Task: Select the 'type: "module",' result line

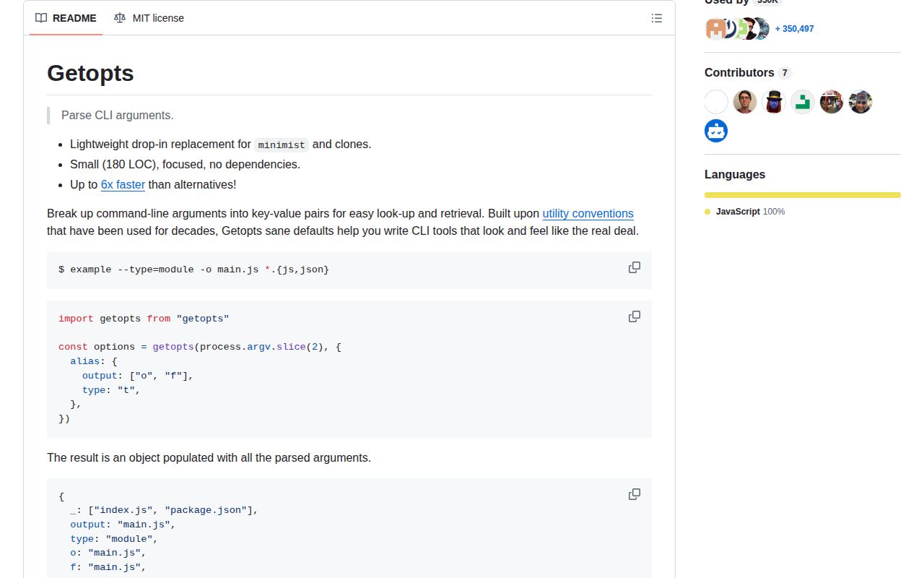Action: tap(114, 539)
